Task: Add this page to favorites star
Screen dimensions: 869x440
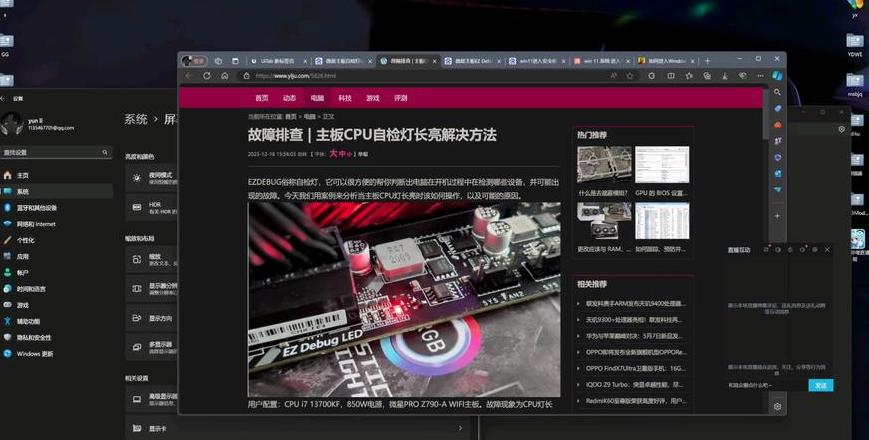Action: (x=630, y=76)
